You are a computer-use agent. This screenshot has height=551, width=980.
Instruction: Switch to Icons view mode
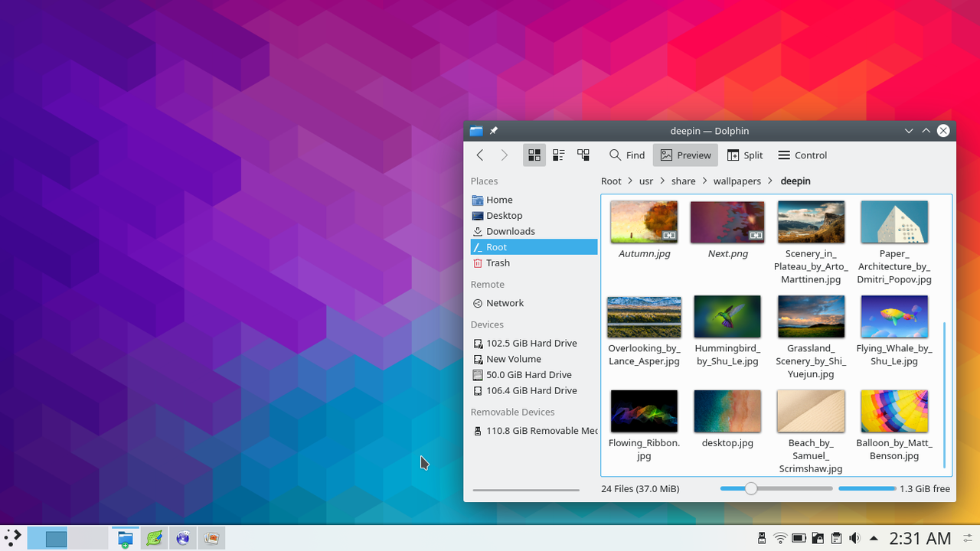pos(534,155)
